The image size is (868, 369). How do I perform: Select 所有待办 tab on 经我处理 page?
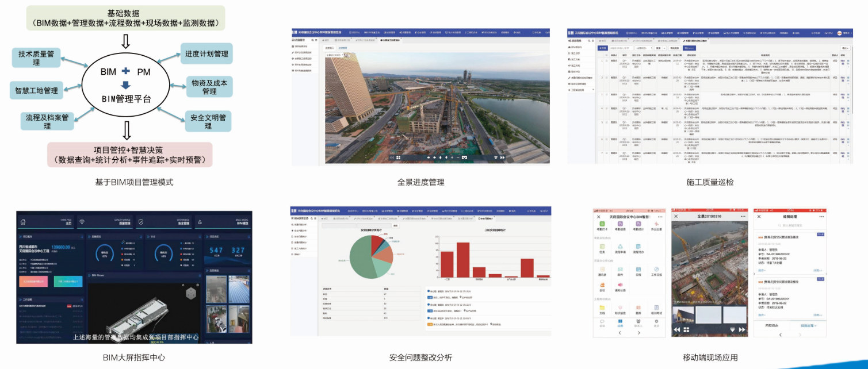(x=773, y=325)
